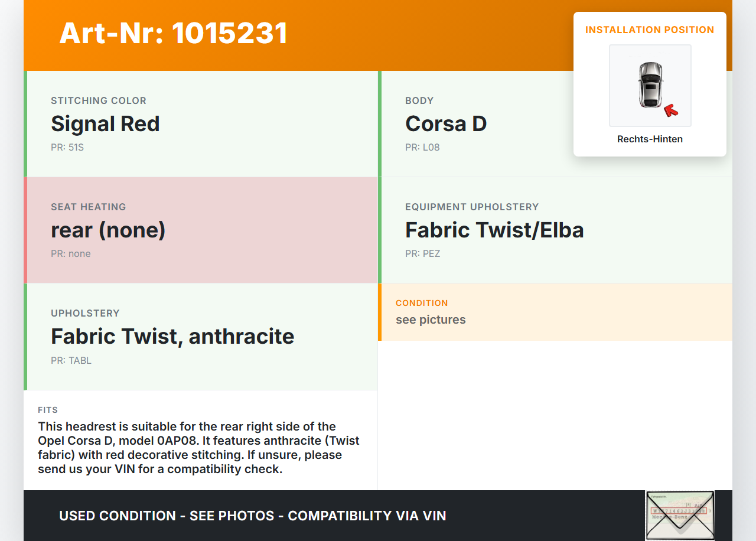This screenshot has height=541, width=756.
Task: Select the Art-Nr: 1015231 heading
Action: pos(174,34)
